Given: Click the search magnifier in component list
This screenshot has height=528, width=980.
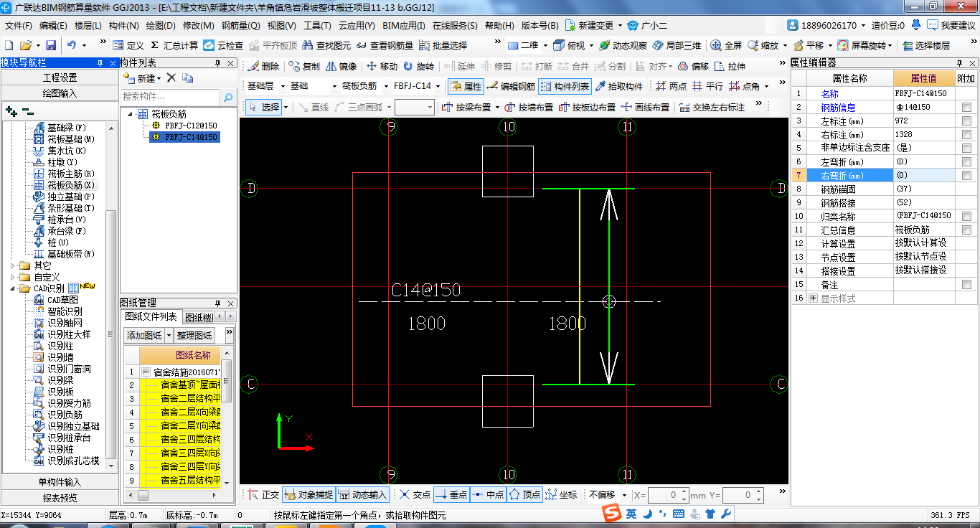Looking at the screenshot, I should pos(228,97).
